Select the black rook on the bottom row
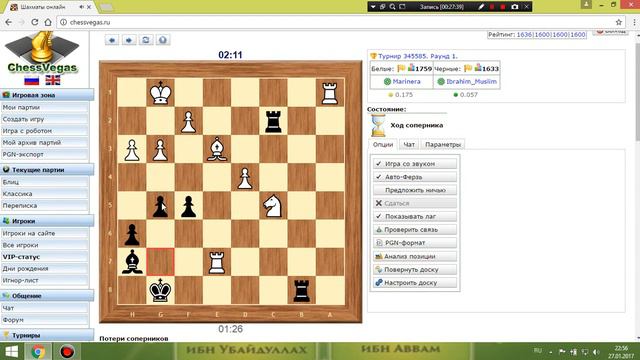Viewport: 640px width, 360px height. pyautogui.click(x=301, y=290)
